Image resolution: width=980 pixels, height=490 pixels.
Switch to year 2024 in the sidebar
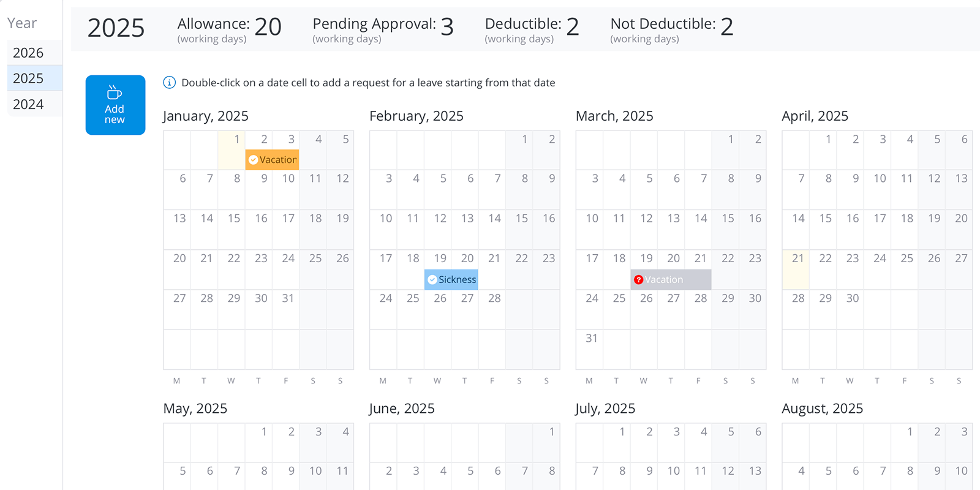point(28,104)
